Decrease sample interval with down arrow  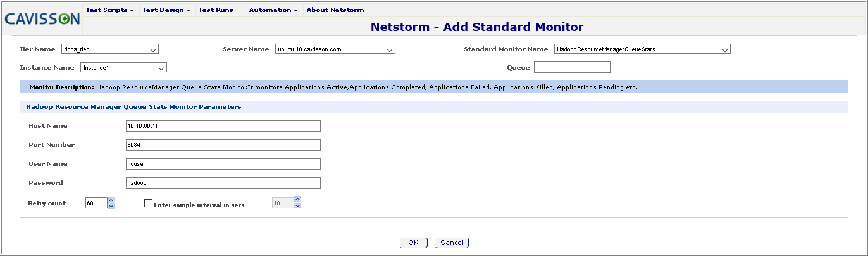[297, 206]
